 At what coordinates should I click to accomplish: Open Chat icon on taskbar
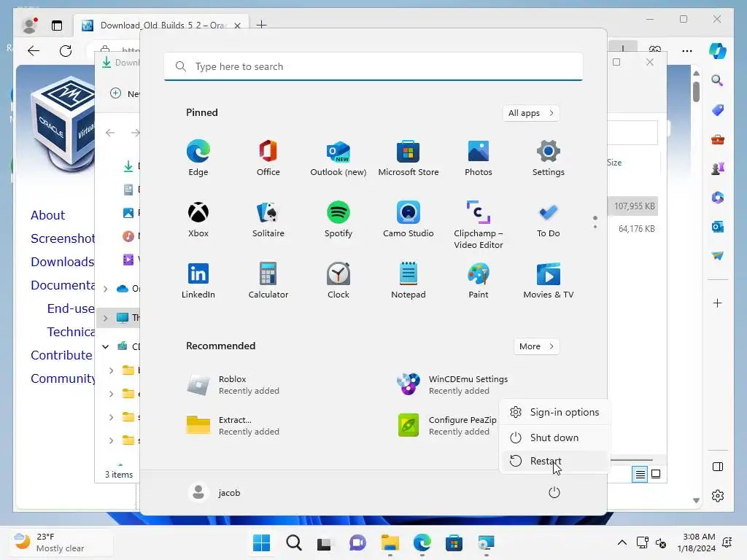point(357,542)
